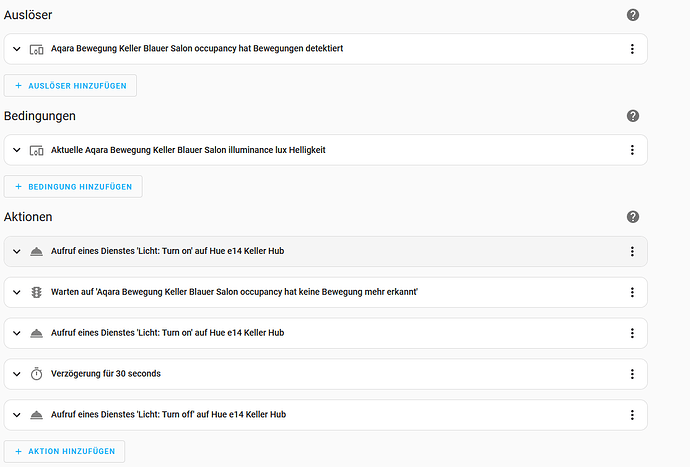The width and height of the screenshot is (690, 467).
Task: Expand the 'Licht: Turn on' action above the delay row
Action: (17, 333)
